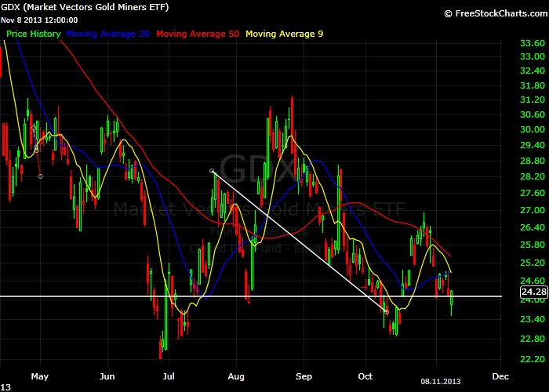The height and width of the screenshot is (392, 549).
Task: Click the 31.80 price axis label
Action: pyautogui.click(x=533, y=85)
